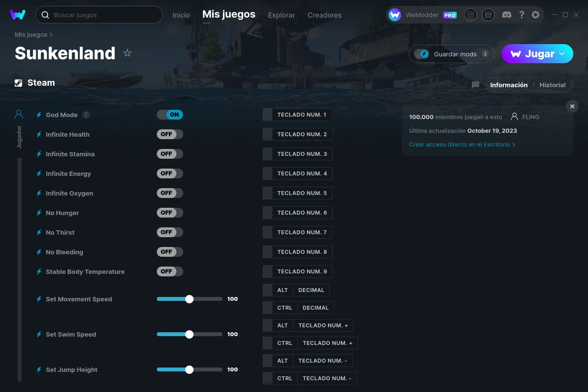
Task: Enable No Hunger toggle
Action: click(x=170, y=213)
